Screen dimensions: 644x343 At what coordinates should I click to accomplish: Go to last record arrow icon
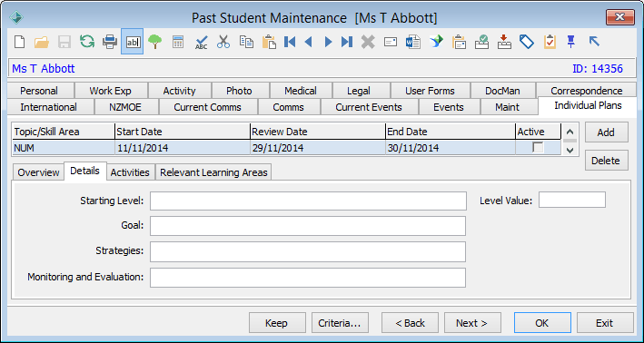pyautogui.click(x=347, y=42)
